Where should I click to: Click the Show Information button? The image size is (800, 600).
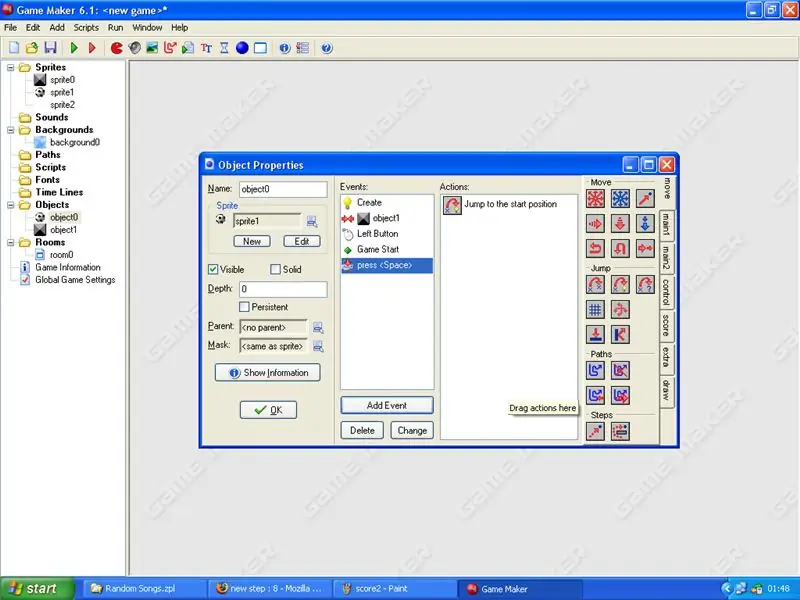(x=268, y=372)
